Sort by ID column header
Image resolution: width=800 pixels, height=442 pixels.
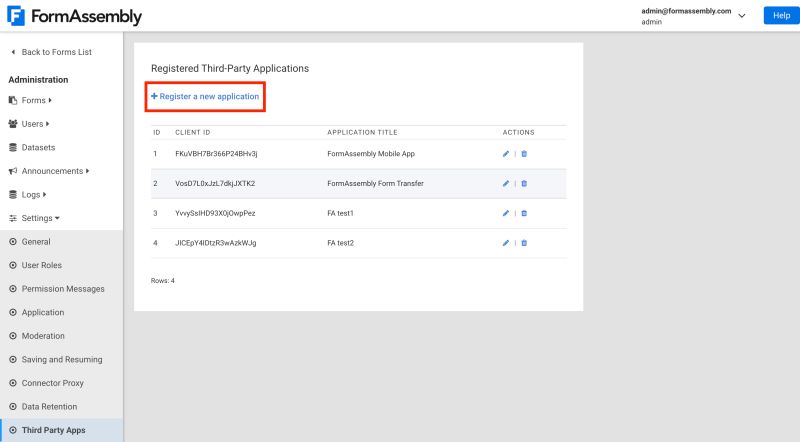click(157, 132)
